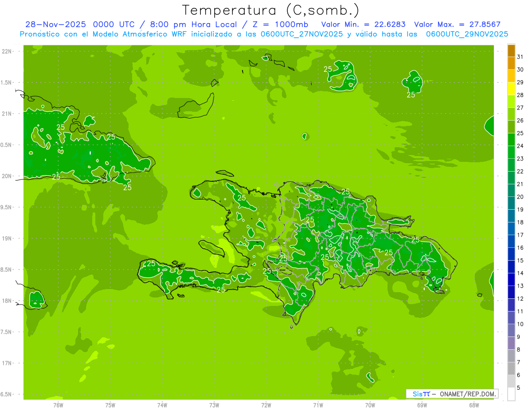Viewport: 532px width, 411px height.
Task: Click the "Valor Max. = 27.8567" value
Action: pyautogui.click(x=457, y=24)
